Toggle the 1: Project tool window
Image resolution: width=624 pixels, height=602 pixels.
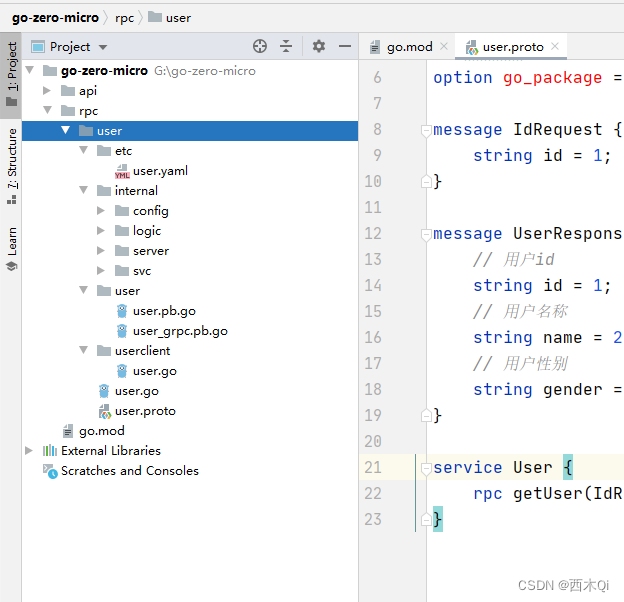pyautogui.click(x=12, y=74)
